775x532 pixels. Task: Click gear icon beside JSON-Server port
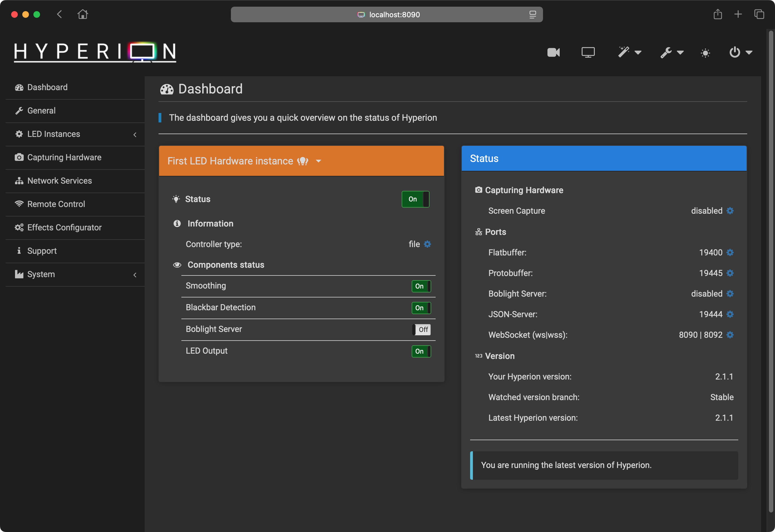tap(730, 314)
